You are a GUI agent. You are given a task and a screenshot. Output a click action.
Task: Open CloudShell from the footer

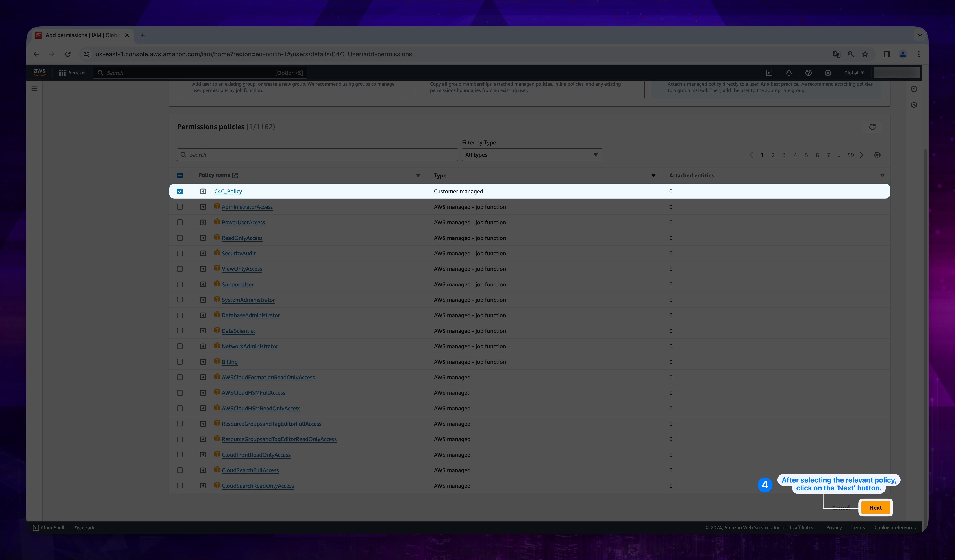click(48, 527)
